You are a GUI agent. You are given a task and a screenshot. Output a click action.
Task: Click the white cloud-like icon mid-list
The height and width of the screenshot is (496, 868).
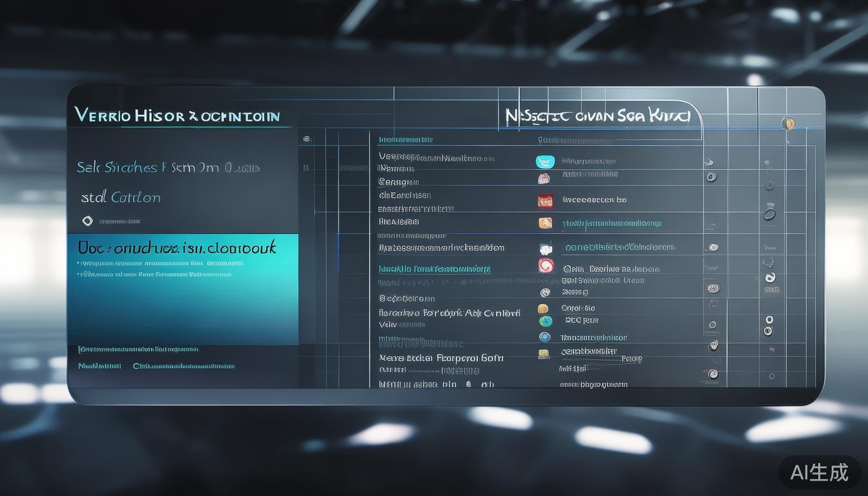tap(545, 248)
